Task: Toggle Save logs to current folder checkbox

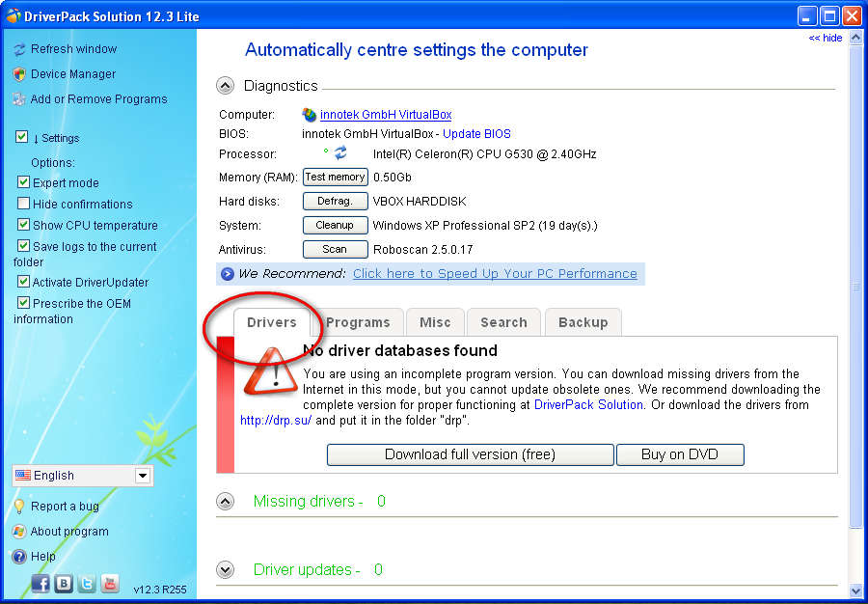Action: click(23, 245)
